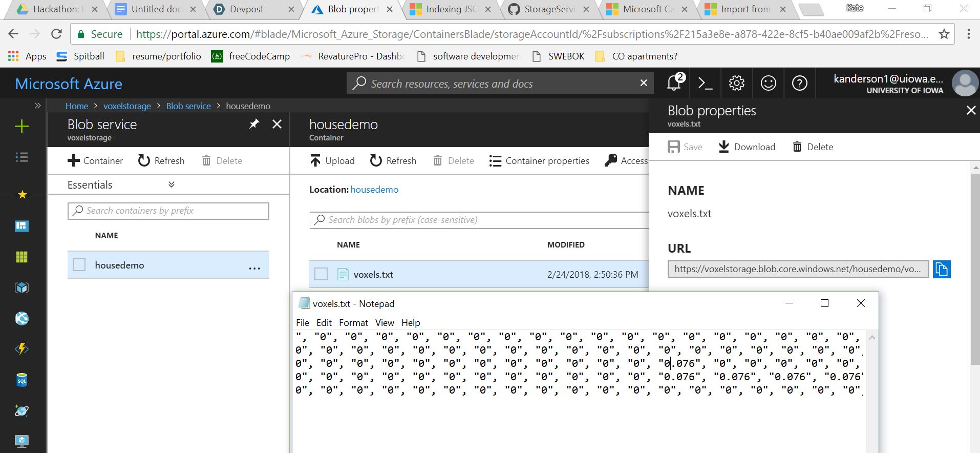Image resolution: width=980 pixels, height=453 pixels.
Task: Open Container properties
Action: (x=539, y=161)
